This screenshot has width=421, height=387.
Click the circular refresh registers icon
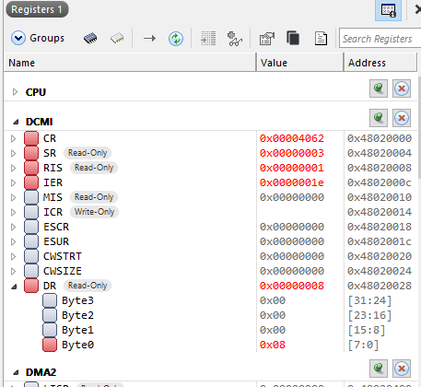(176, 39)
